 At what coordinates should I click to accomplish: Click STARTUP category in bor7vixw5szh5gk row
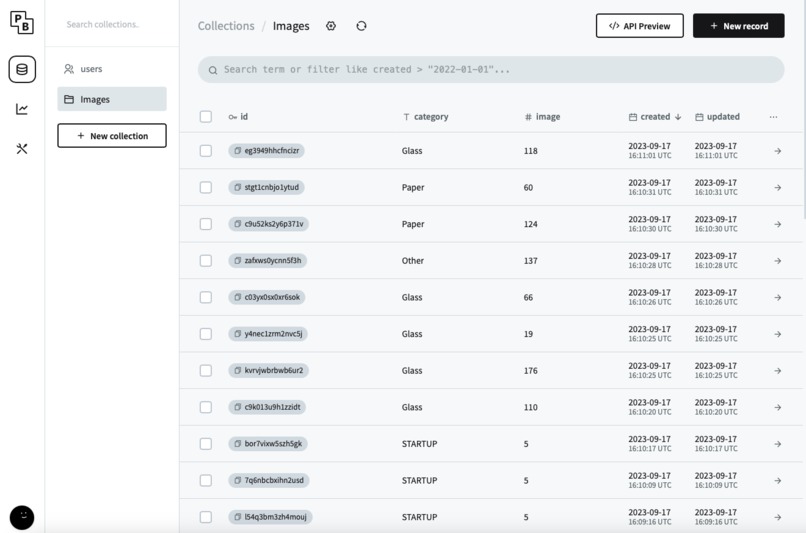click(x=419, y=444)
